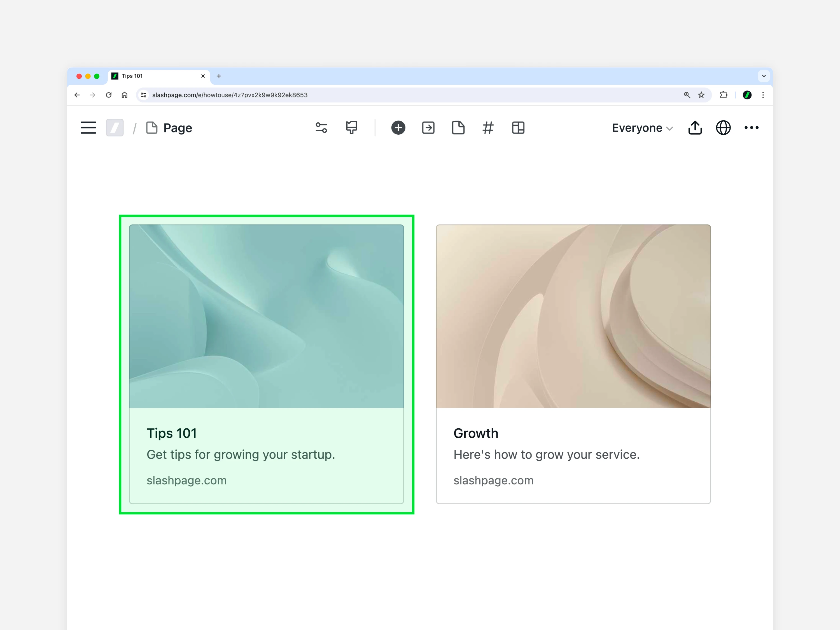The image size is (840, 630).
Task: Open the Growth card beige thumbnail
Action: tap(573, 316)
